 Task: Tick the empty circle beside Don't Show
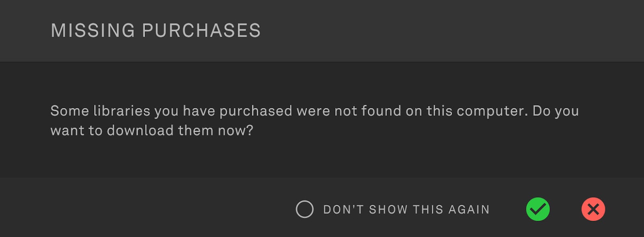(x=305, y=209)
